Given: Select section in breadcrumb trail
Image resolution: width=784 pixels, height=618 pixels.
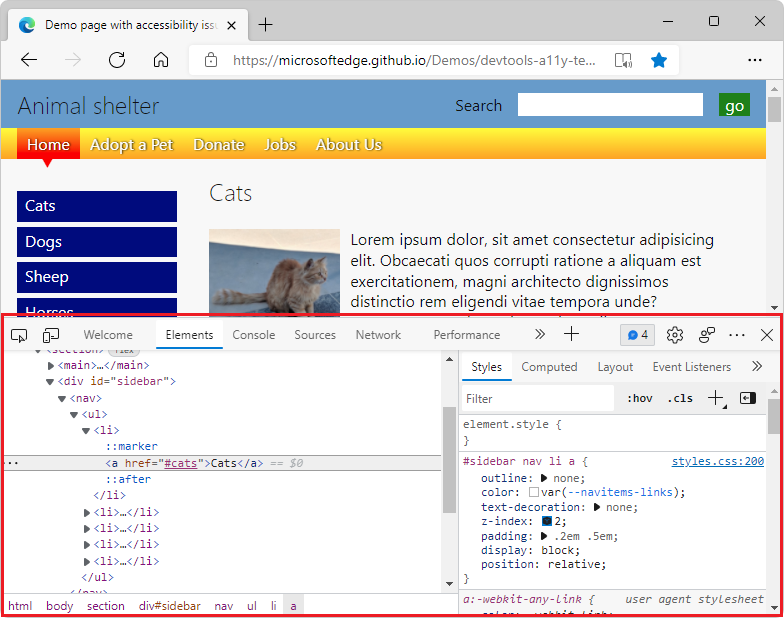Looking at the screenshot, I should [106, 606].
